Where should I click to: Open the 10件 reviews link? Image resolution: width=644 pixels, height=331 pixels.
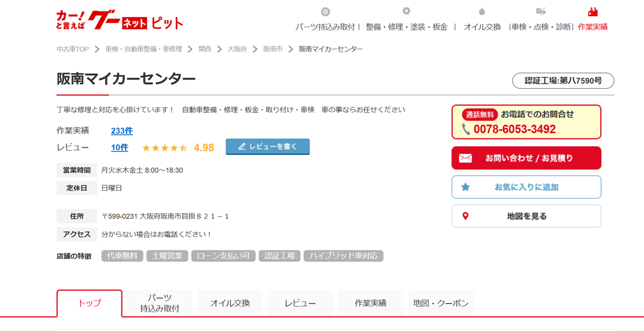tap(119, 147)
